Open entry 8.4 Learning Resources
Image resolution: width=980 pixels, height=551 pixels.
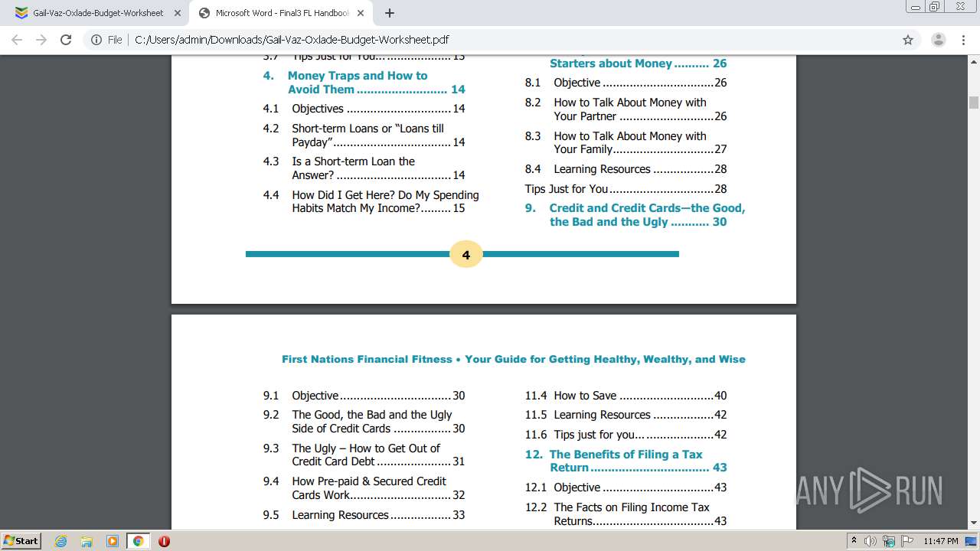[x=626, y=169]
